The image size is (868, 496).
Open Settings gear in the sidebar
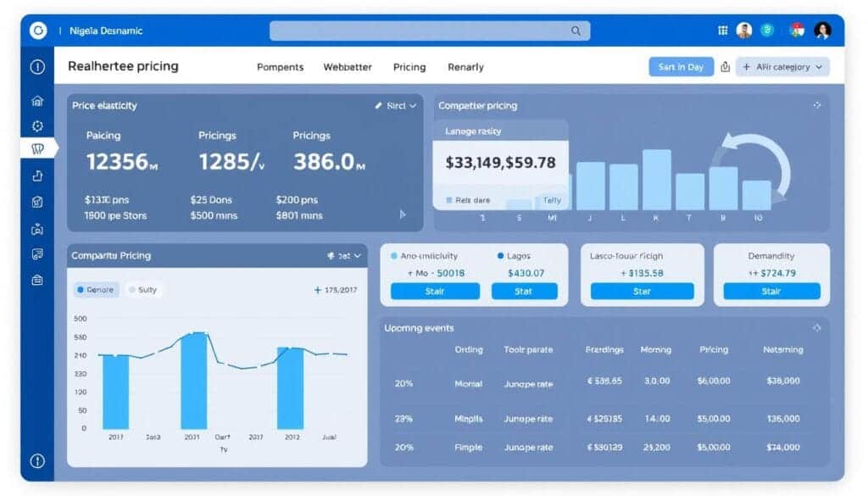37,126
